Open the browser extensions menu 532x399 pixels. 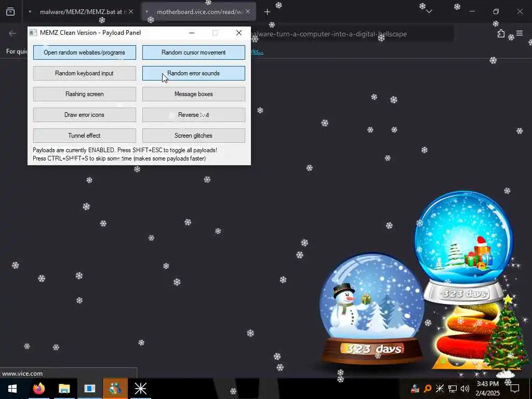pyautogui.click(x=501, y=33)
